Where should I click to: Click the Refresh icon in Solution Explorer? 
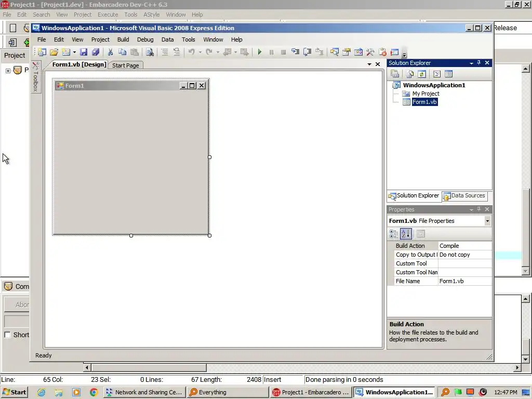coord(422,74)
